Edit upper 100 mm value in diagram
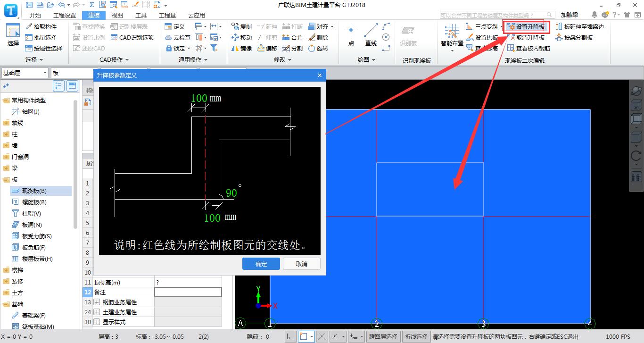The width and height of the screenshot is (644, 343). click(199, 98)
